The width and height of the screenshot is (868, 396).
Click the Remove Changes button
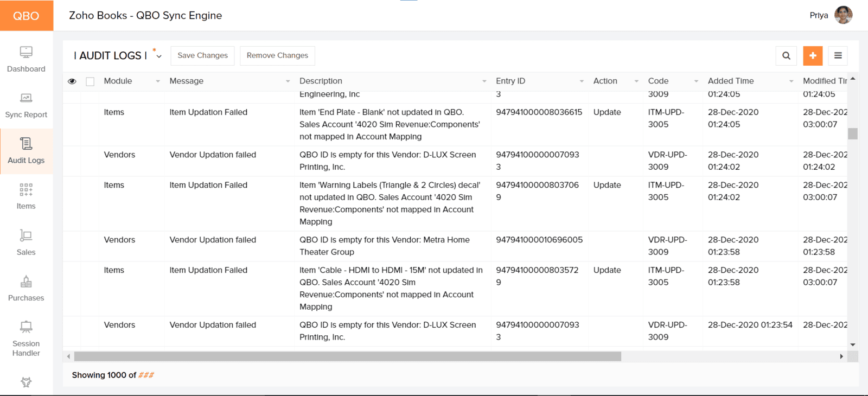click(x=277, y=55)
